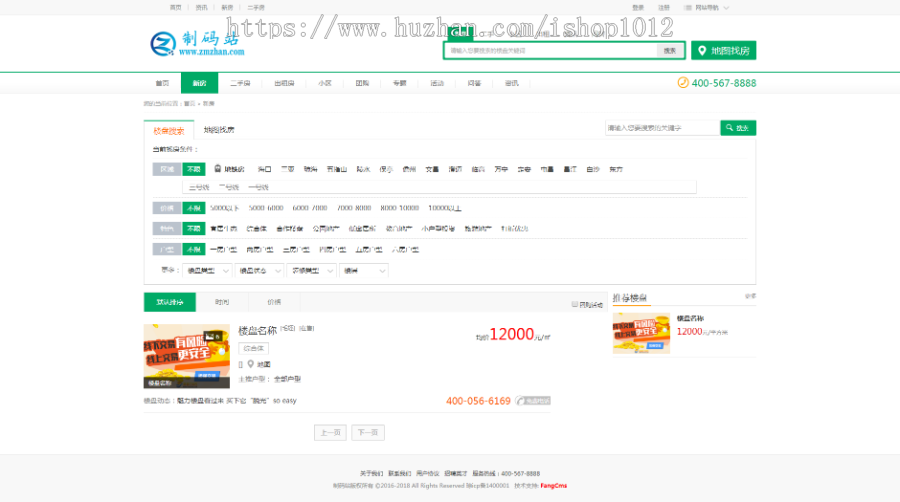Open 资讯 in the main navigation bar
This screenshot has height=502, width=900.
(x=511, y=83)
